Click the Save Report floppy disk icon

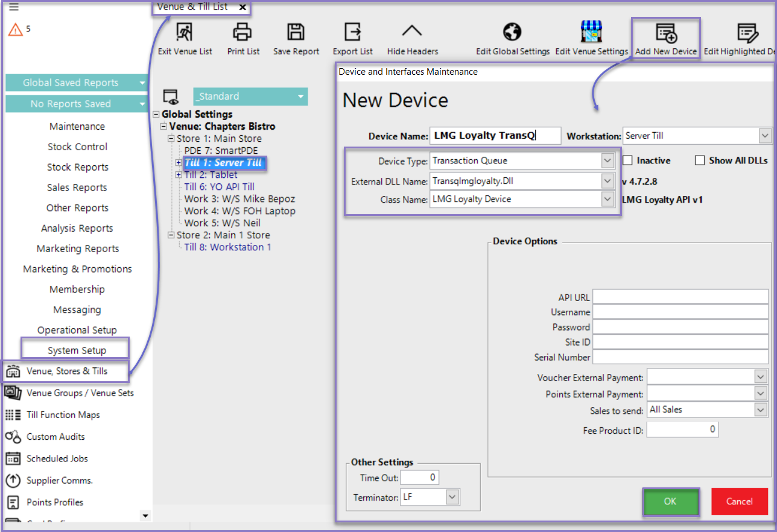tap(296, 32)
